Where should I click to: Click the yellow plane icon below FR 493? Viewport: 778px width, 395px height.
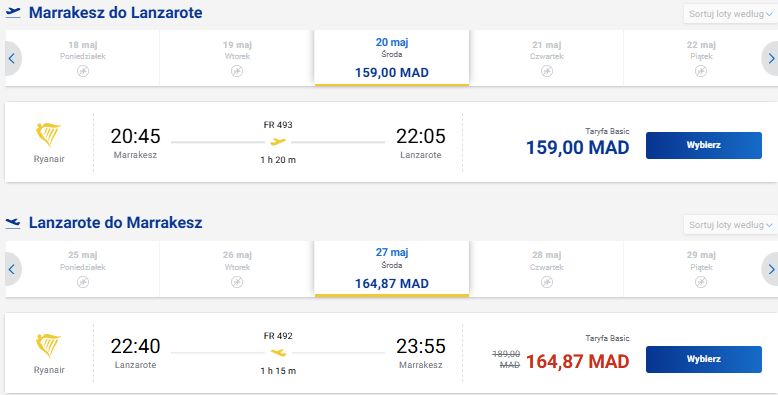coord(278,142)
